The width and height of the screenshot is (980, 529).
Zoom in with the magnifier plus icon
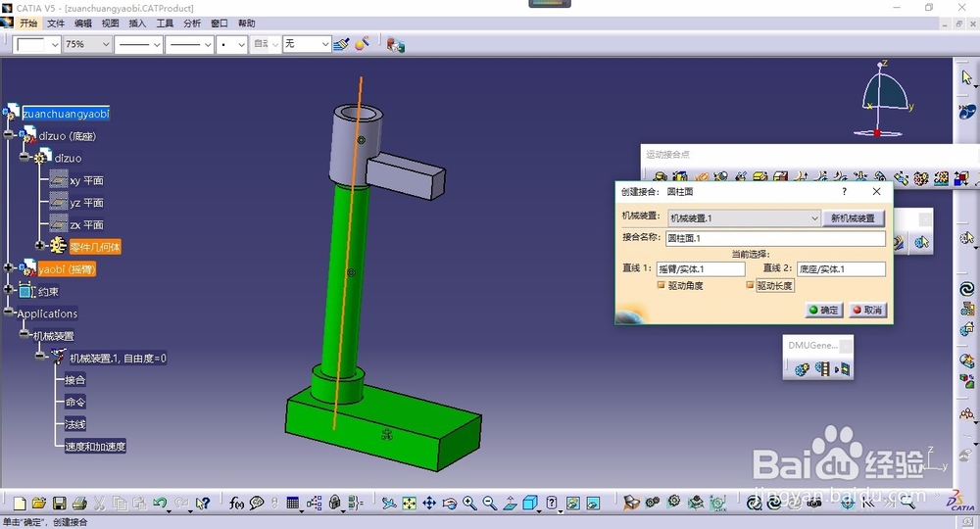468,503
